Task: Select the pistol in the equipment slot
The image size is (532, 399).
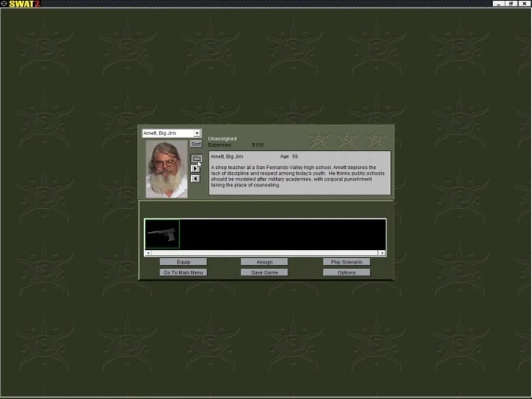Action: (x=162, y=233)
